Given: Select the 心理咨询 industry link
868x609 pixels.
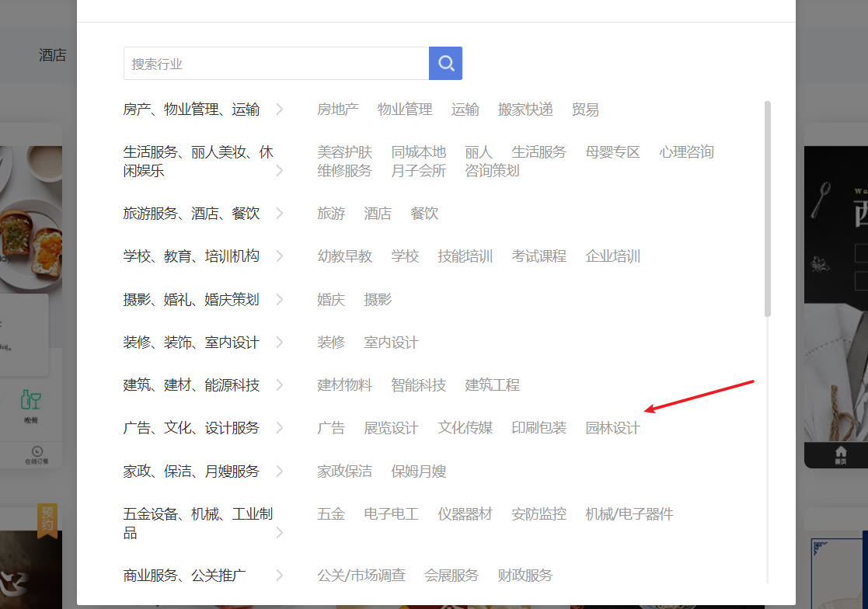Looking at the screenshot, I should (x=687, y=151).
